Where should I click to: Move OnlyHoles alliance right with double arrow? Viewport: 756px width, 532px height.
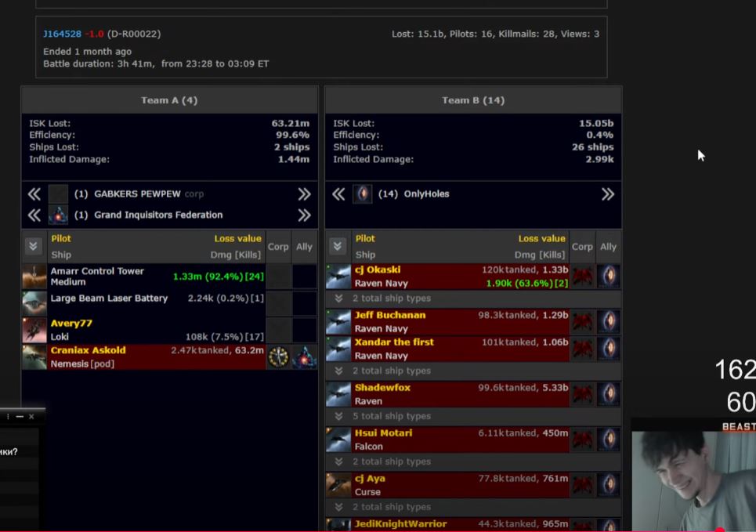tap(608, 194)
